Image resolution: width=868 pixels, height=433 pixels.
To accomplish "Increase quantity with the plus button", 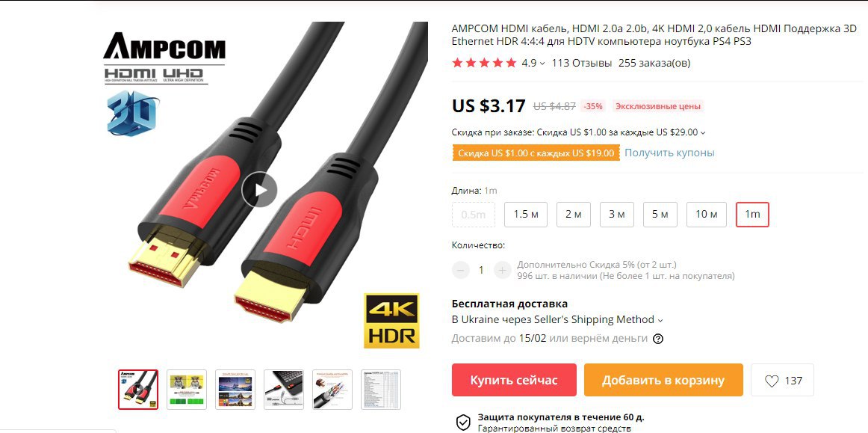I will point(502,270).
